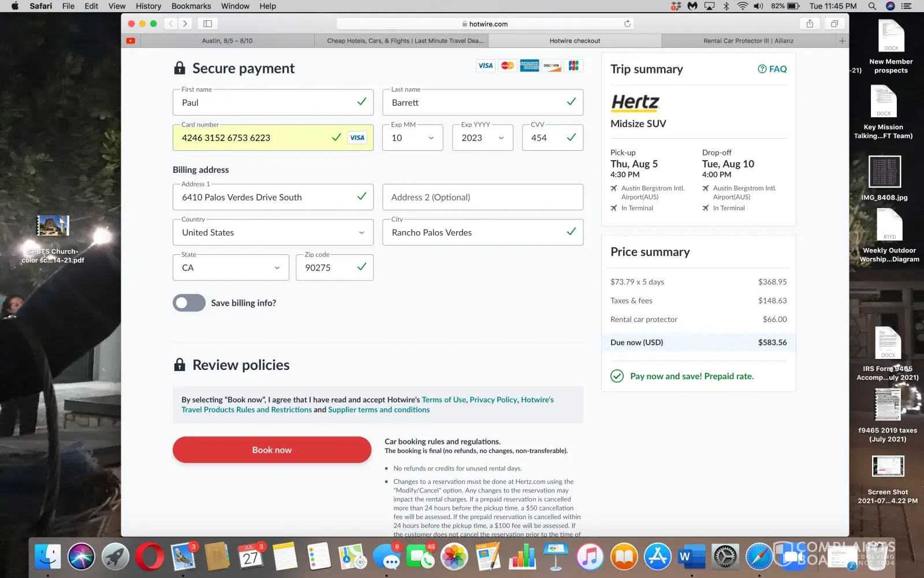The width and height of the screenshot is (924, 578).
Task: Click the Share icon in Safari toolbar
Action: click(x=810, y=24)
